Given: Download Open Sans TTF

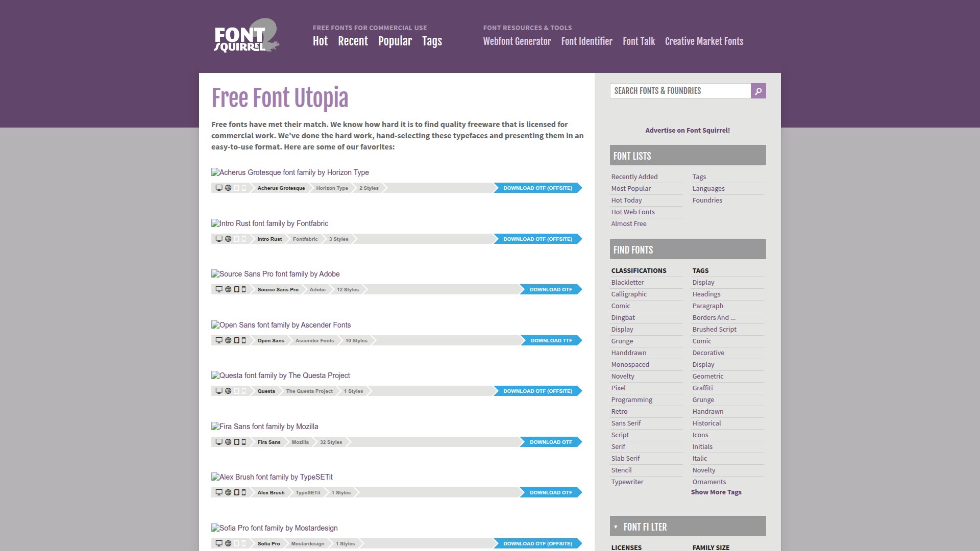Looking at the screenshot, I should [x=551, y=340].
